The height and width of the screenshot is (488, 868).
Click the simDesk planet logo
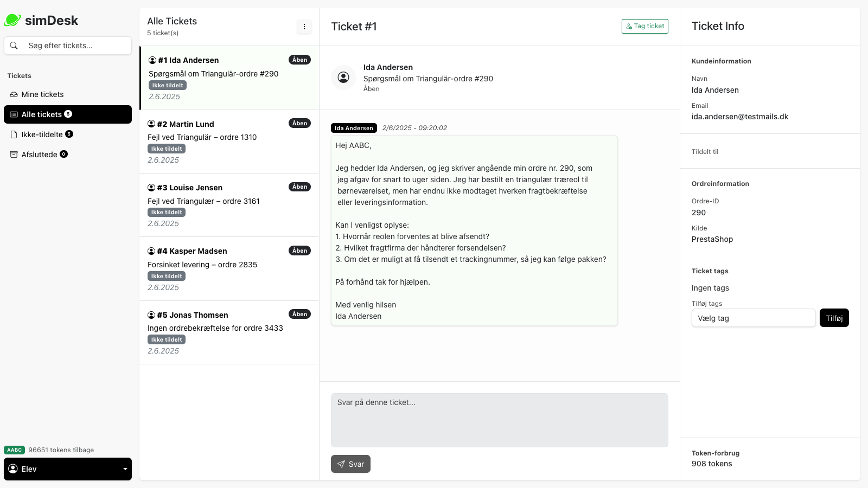pos(12,20)
